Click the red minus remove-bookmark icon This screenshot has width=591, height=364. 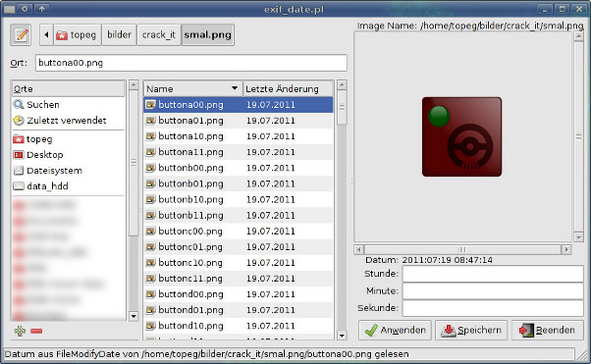36,331
